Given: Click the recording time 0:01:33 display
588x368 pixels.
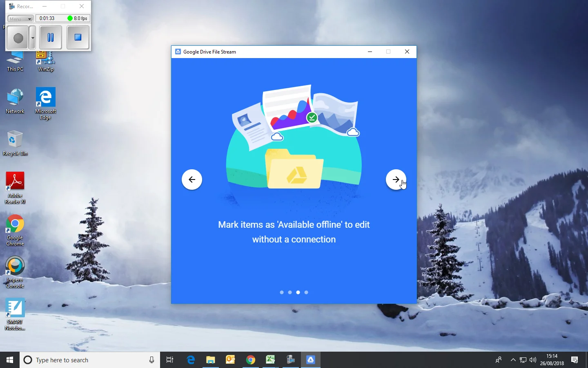Looking at the screenshot, I should [x=47, y=18].
